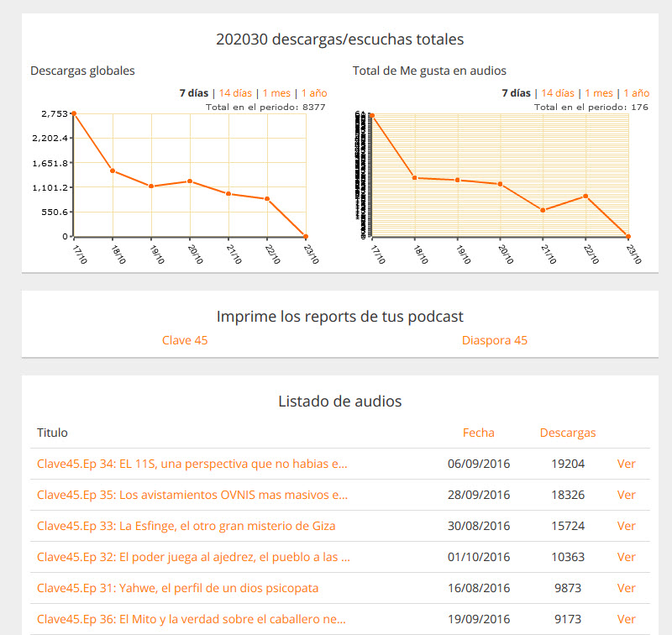
Task: Select '1 mes' range for Descargas globales
Action: (276, 93)
